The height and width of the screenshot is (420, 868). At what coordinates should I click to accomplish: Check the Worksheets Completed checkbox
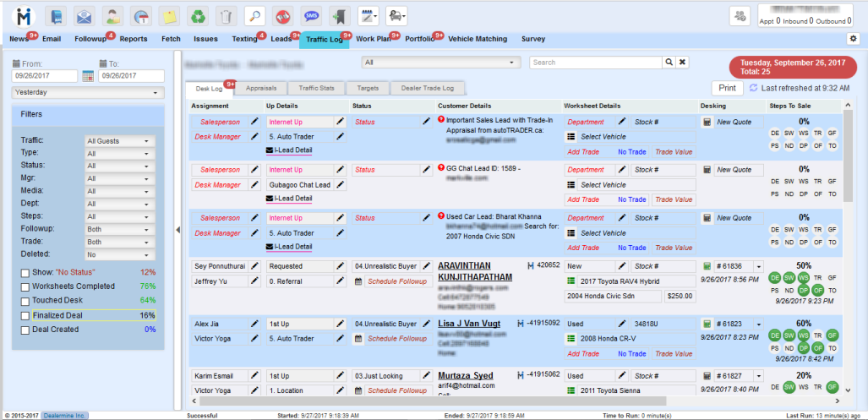point(25,286)
